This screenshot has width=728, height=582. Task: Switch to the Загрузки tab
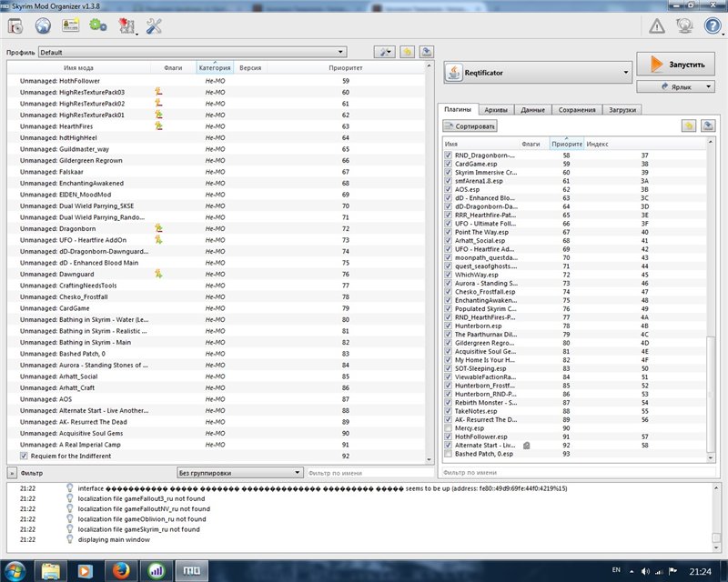tap(622, 110)
